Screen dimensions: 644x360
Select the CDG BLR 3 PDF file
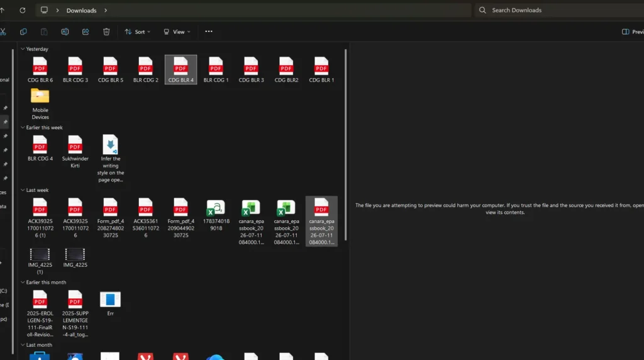pyautogui.click(x=251, y=69)
